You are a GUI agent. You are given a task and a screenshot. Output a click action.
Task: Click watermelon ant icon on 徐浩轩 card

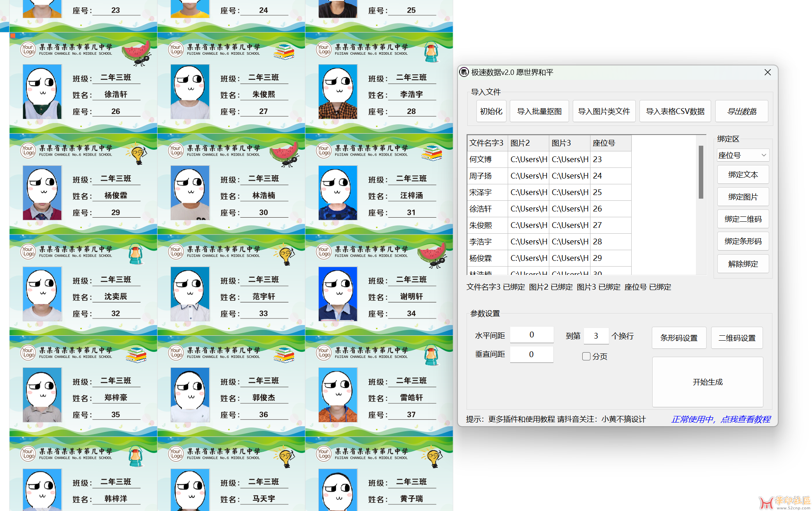coord(137,54)
